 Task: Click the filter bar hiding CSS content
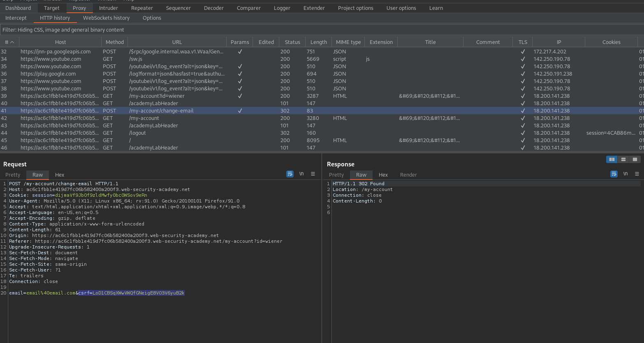click(x=322, y=30)
